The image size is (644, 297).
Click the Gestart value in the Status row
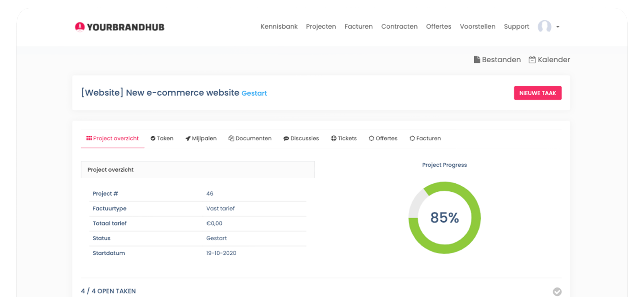pyautogui.click(x=216, y=238)
